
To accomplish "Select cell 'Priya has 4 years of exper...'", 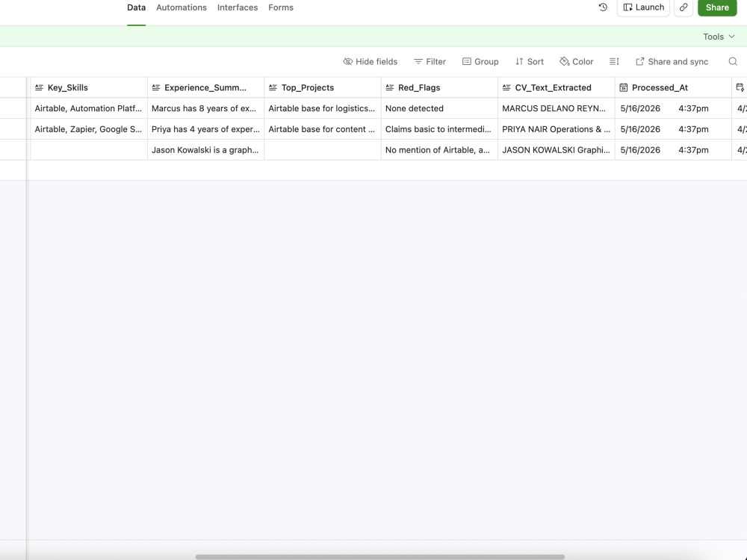I will 206,129.
